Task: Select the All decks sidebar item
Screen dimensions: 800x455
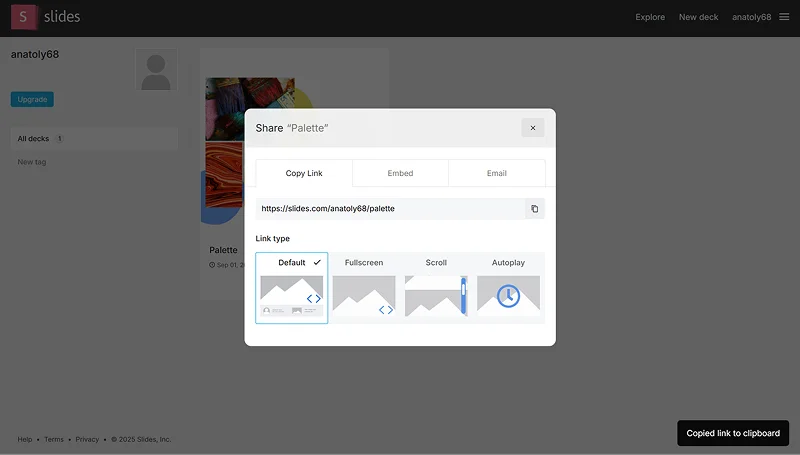Action: [x=34, y=139]
